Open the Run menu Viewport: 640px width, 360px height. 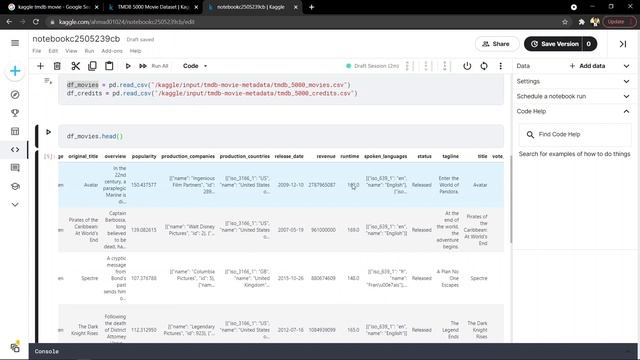click(x=89, y=51)
